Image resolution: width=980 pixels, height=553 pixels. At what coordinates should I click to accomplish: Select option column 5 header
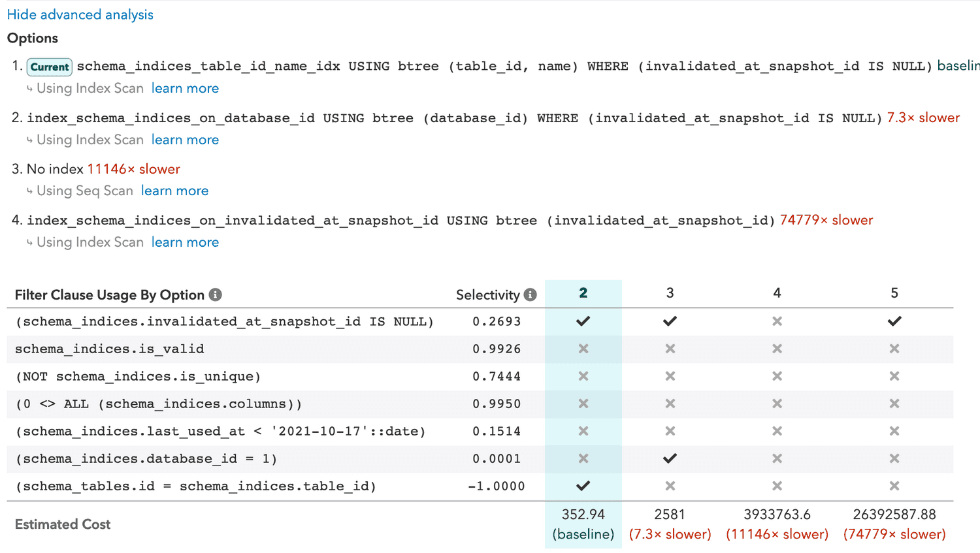pyautogui.click(x=894, y=293)
